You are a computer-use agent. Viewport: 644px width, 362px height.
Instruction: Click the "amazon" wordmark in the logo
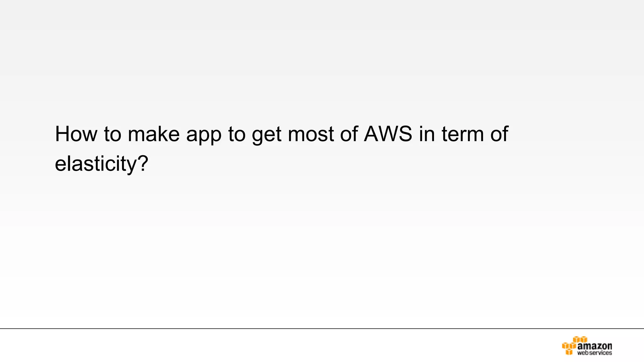(x=595, y=346)
